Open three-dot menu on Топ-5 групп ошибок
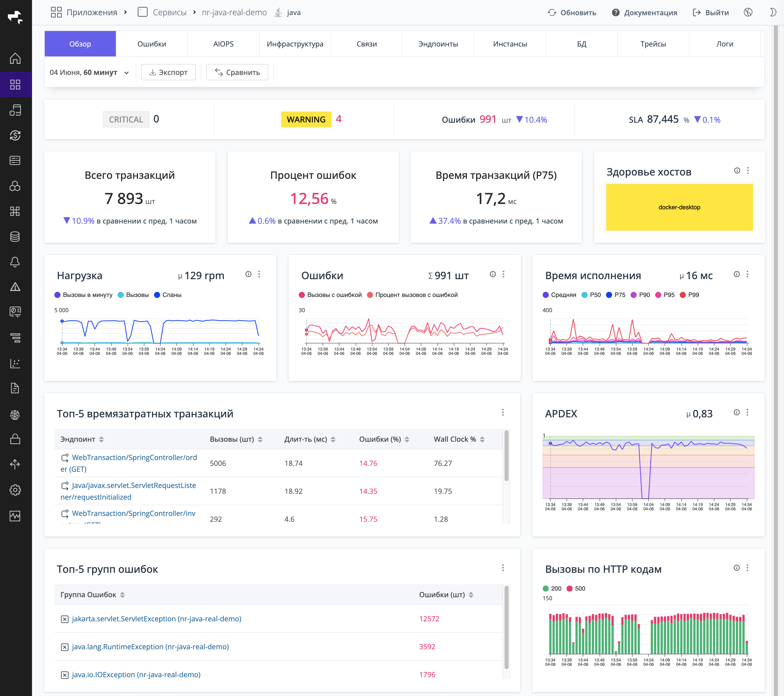Screen dimensions: 784x696 click(x=503, y=568)
